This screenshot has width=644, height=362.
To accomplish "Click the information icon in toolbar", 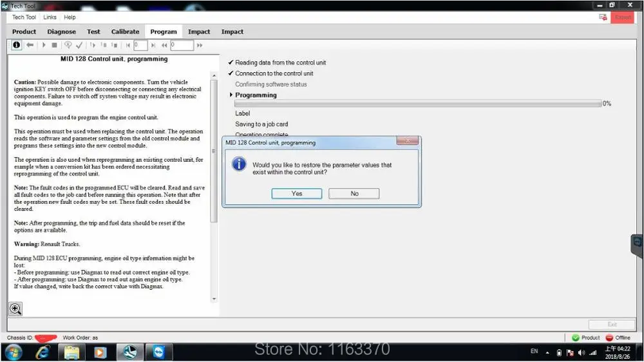I will coord(17,45).
